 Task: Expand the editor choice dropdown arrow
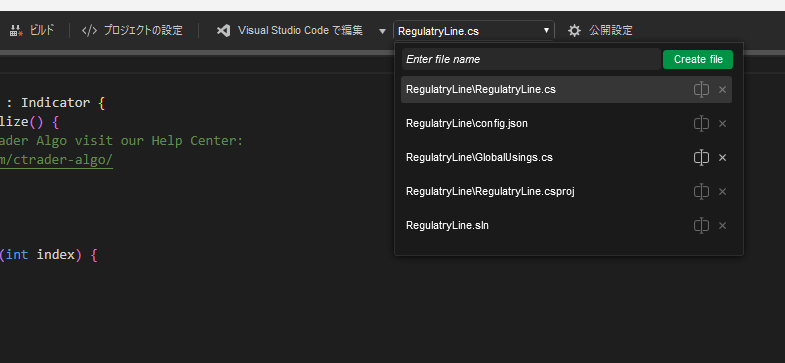382,31
